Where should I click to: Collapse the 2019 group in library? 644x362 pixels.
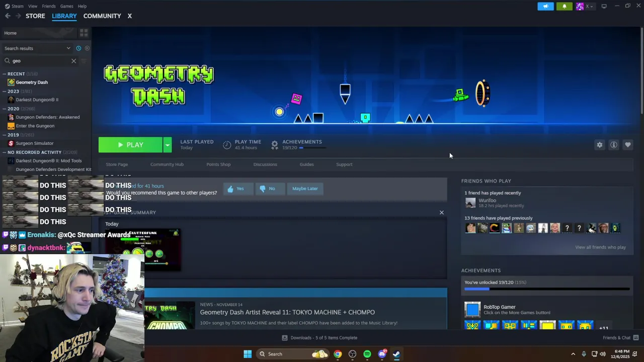tap(4, 135)
